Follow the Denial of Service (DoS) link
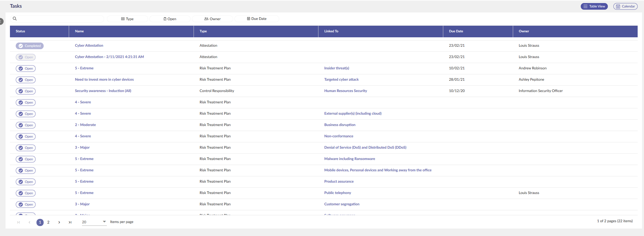 point(365,148)
